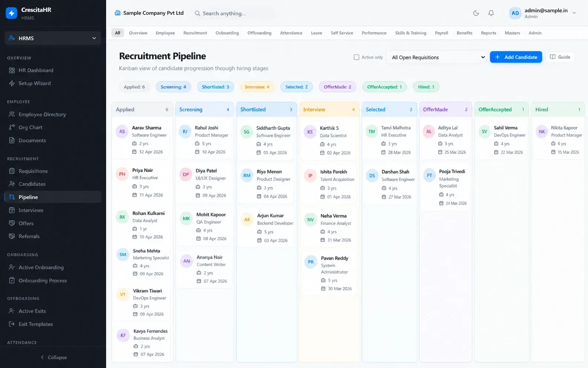Click the CrescitaHR lightning logo icon
The image size is (588, 368).
[11, 13]
